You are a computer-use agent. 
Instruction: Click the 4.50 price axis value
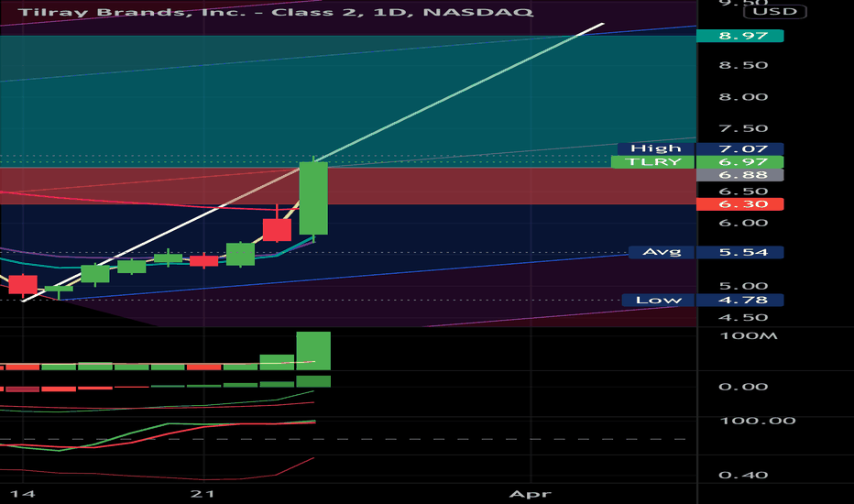(x=743, y=318)
